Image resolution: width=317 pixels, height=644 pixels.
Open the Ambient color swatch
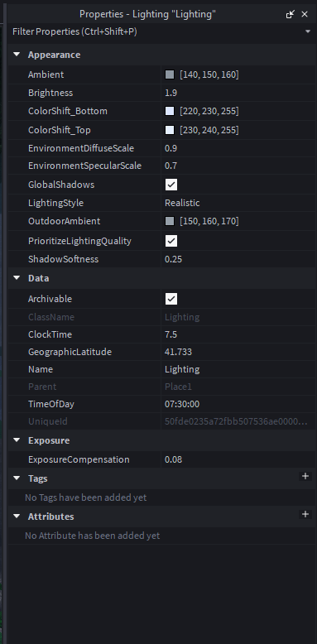pyautogui.click(x=170, y=74)
